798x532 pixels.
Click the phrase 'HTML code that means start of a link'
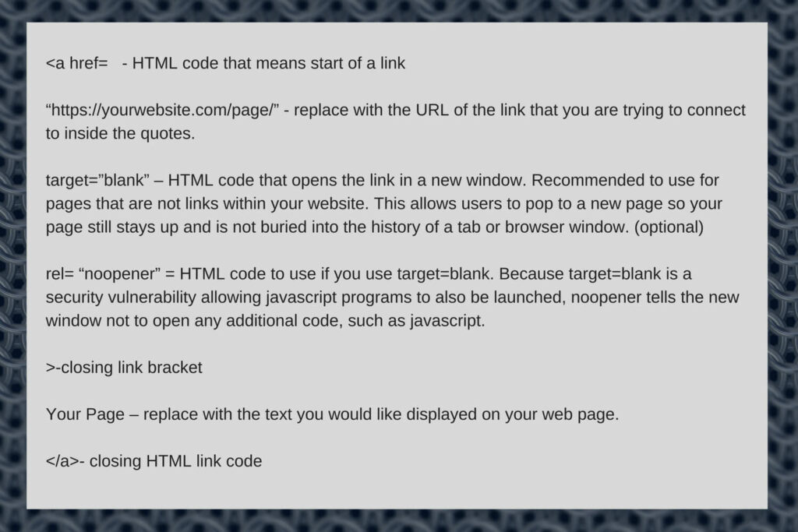[x=269, y=63]
